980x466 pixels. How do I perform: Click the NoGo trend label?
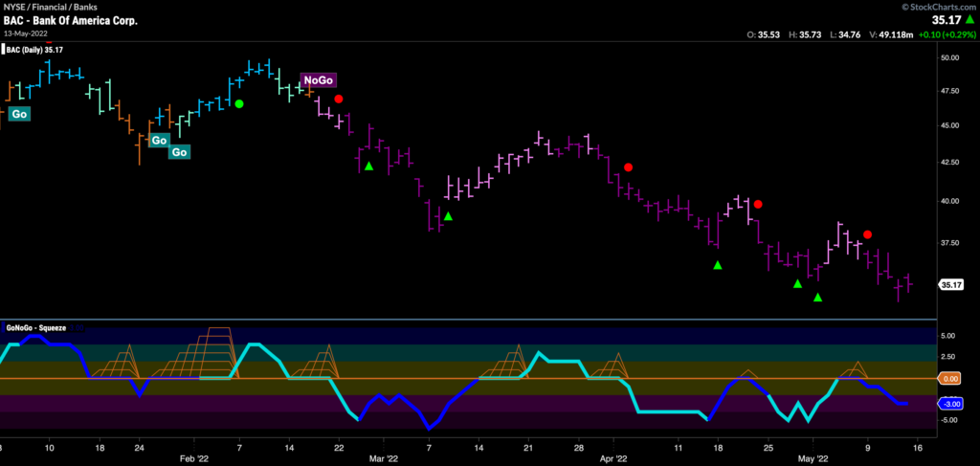[319, 80]
